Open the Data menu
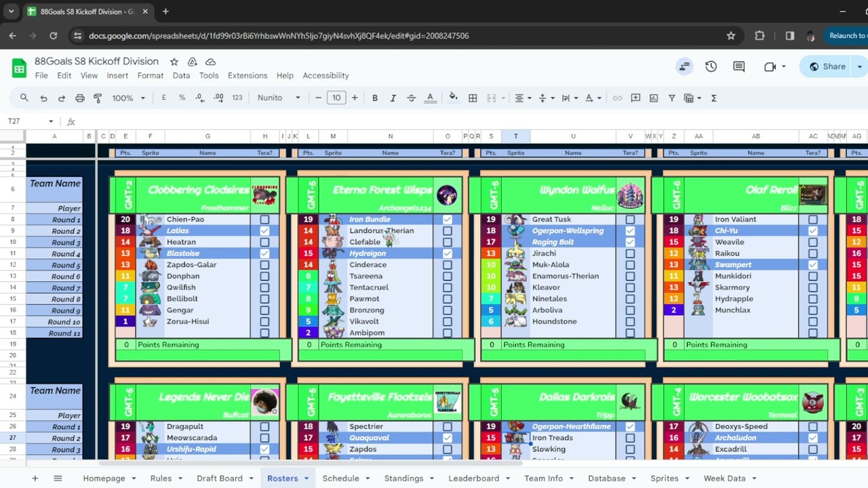Viewport: 868px width, 488px height. coord(181,76)
